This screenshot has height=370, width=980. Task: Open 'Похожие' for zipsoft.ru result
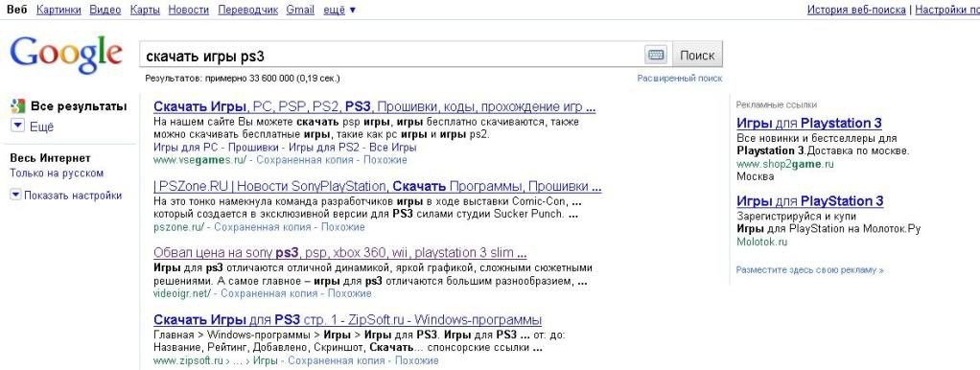[x=417, y=360]
